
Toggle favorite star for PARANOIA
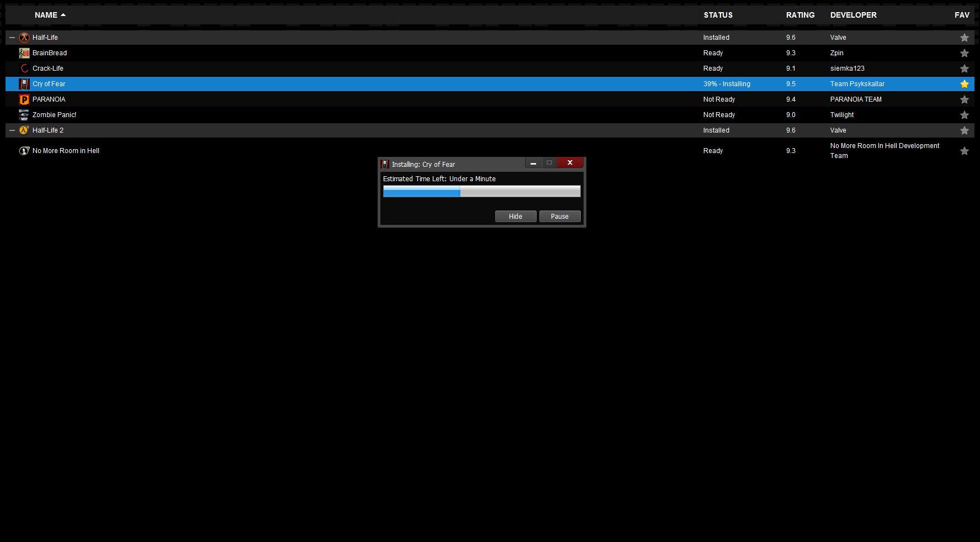point(965,99)
